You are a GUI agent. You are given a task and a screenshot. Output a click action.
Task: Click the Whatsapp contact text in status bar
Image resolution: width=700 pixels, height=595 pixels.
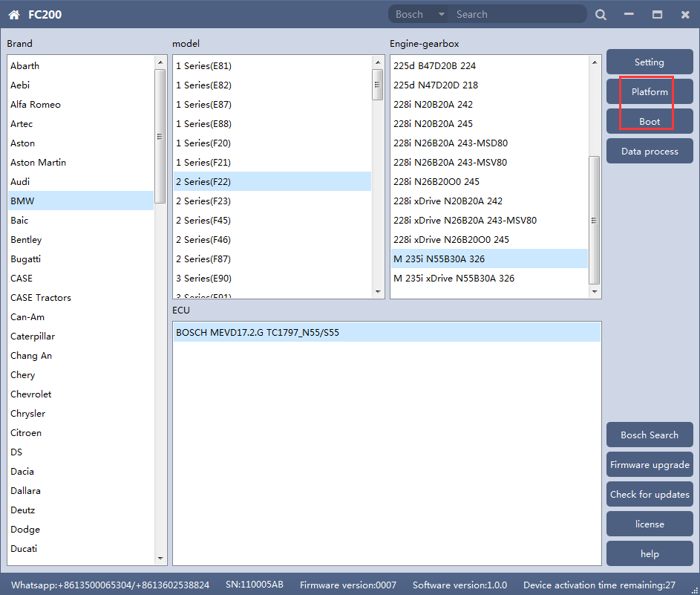point(111,585)
